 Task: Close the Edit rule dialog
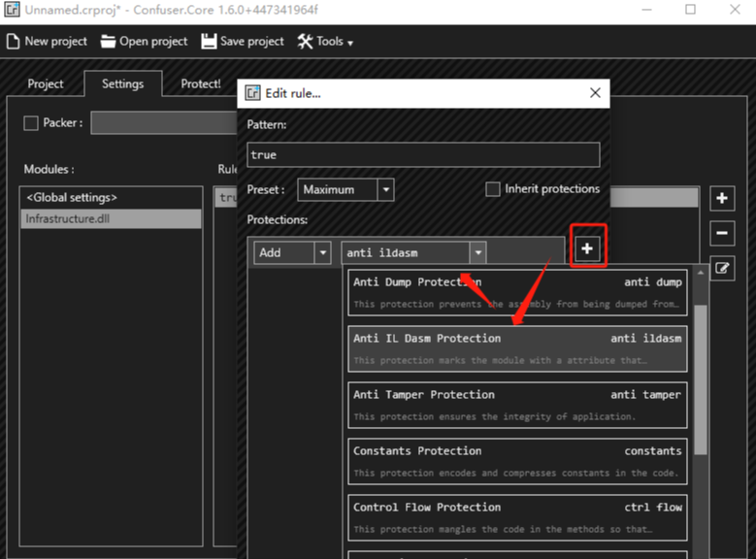coord(594,93)
